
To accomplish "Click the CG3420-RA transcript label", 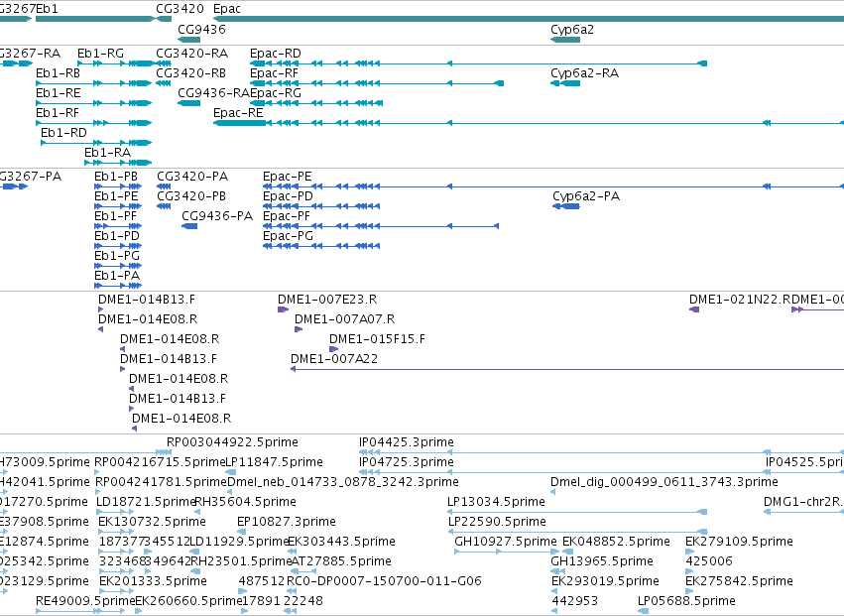I will click(192, 54).
